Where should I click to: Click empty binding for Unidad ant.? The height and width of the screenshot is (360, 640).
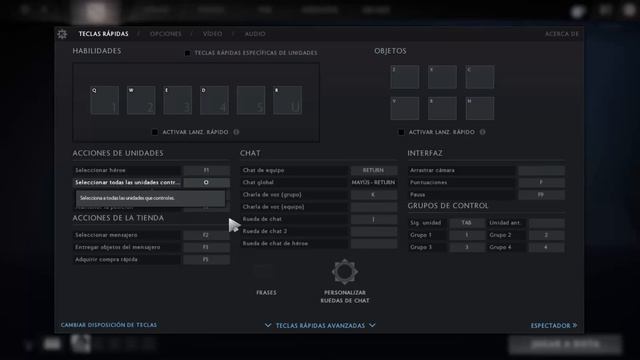point(547,223)
